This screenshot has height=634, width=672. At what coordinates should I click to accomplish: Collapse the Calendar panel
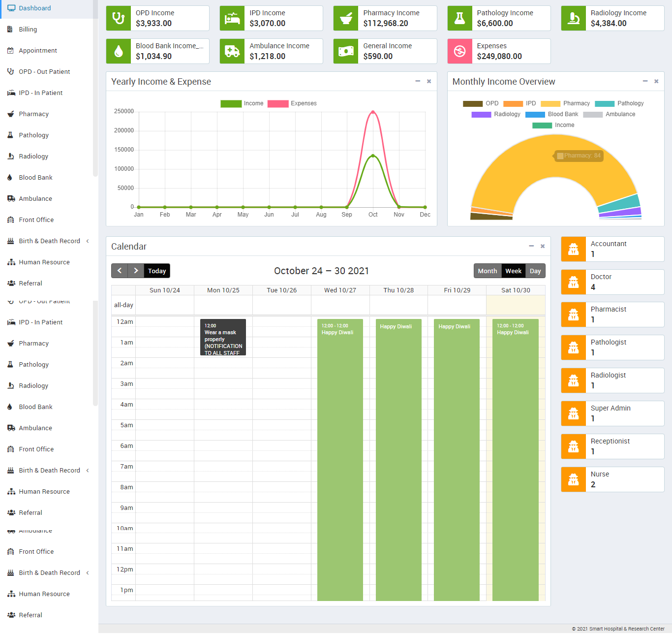(531, 246)
